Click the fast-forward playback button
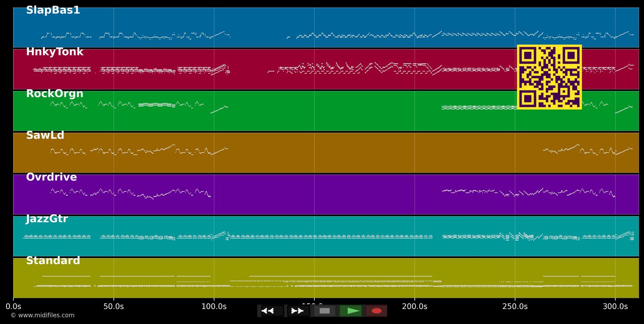The width and height of the screenshot is (644, 324). click(x=298, y=311)
